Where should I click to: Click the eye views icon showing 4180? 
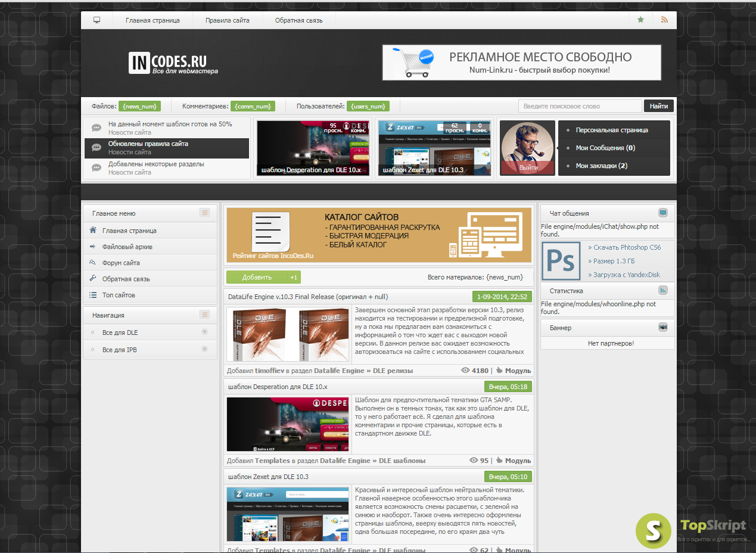pyautogui.click(x=466, y=370)
